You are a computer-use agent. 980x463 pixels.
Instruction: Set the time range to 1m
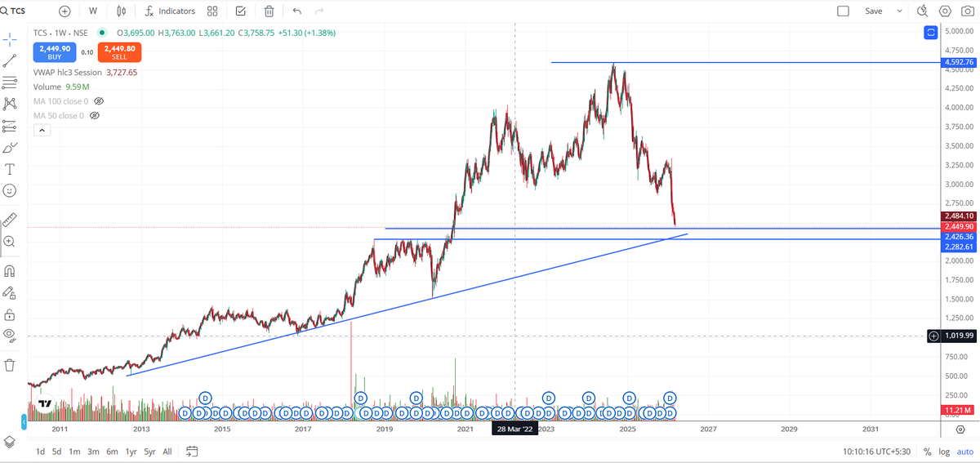[x=74, y=451]
